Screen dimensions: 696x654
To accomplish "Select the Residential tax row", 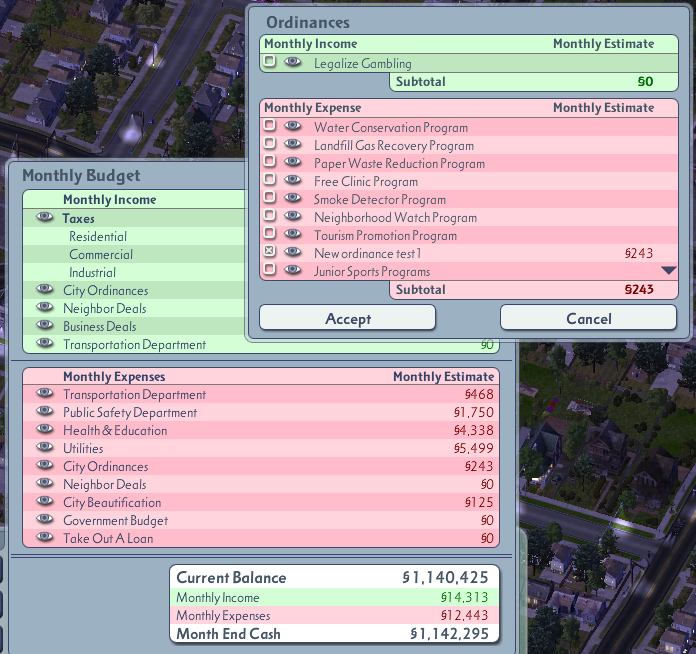I will 134,236.
